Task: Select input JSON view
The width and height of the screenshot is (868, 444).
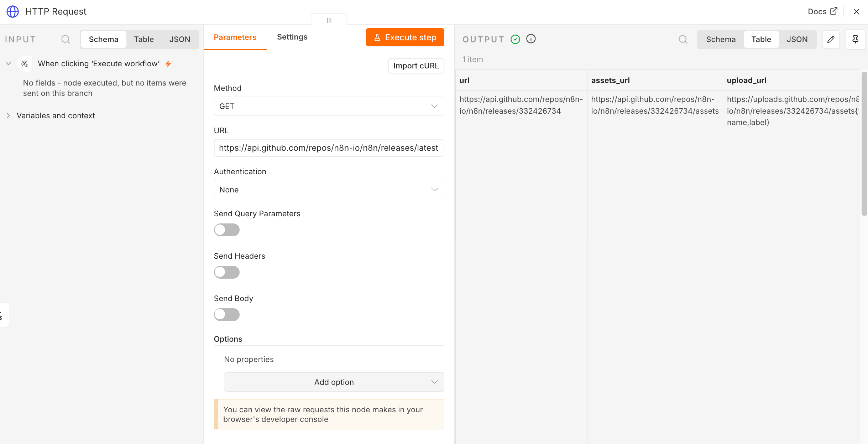Action: coord(180,39)
